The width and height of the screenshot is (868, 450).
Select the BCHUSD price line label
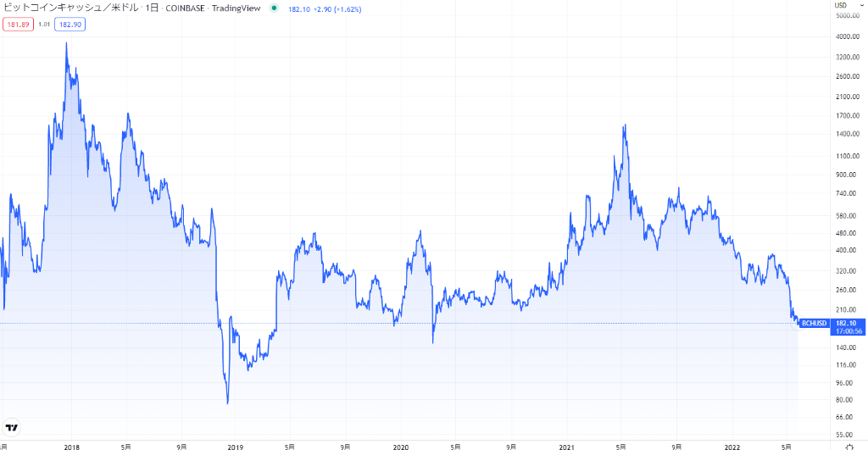pos(814,323)
